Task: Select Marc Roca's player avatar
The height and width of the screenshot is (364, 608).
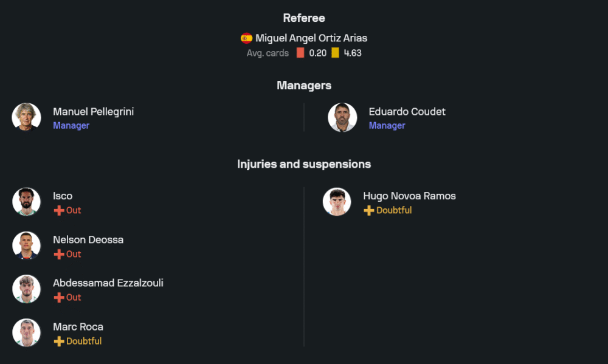Action: pos(26,333)
